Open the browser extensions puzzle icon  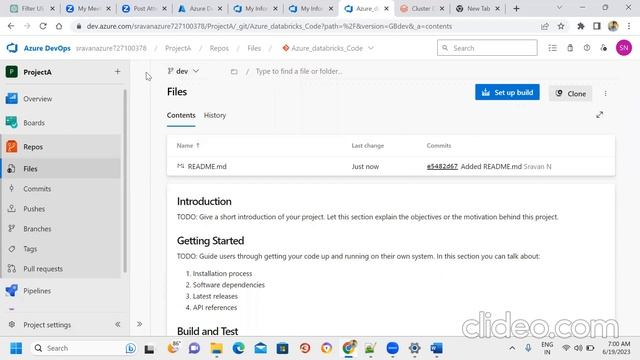pos(580,26)
